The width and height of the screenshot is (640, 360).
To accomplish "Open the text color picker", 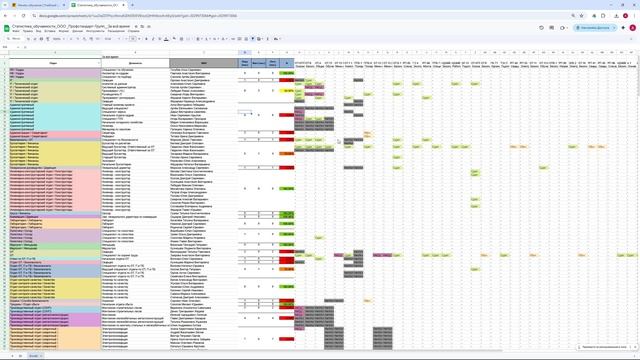I will tap(166, 39).
